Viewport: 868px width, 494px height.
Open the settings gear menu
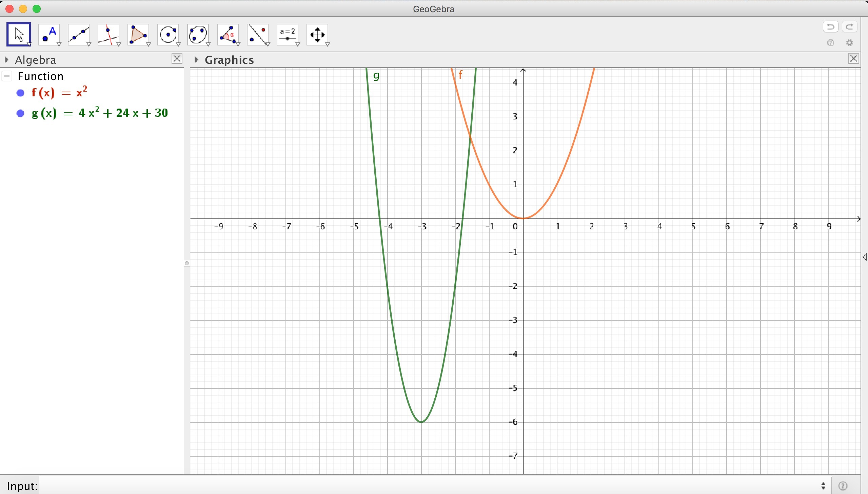[x=849, y=43]
